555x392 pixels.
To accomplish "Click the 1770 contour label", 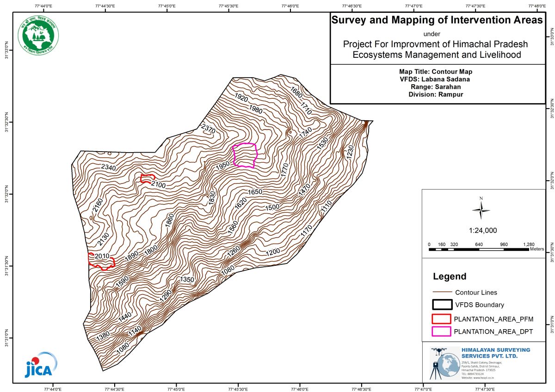I will [x=284, y=170].
